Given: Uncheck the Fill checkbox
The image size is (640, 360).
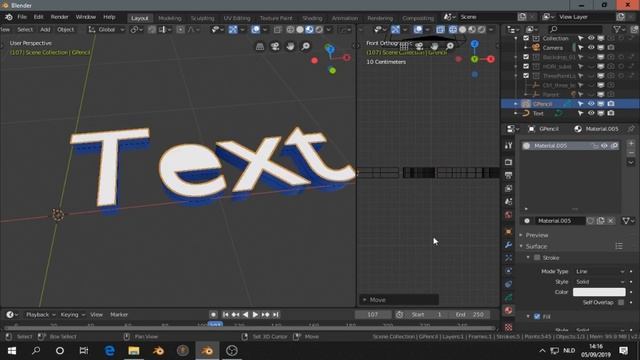Looking at the screenshot, I should point(537,317).
